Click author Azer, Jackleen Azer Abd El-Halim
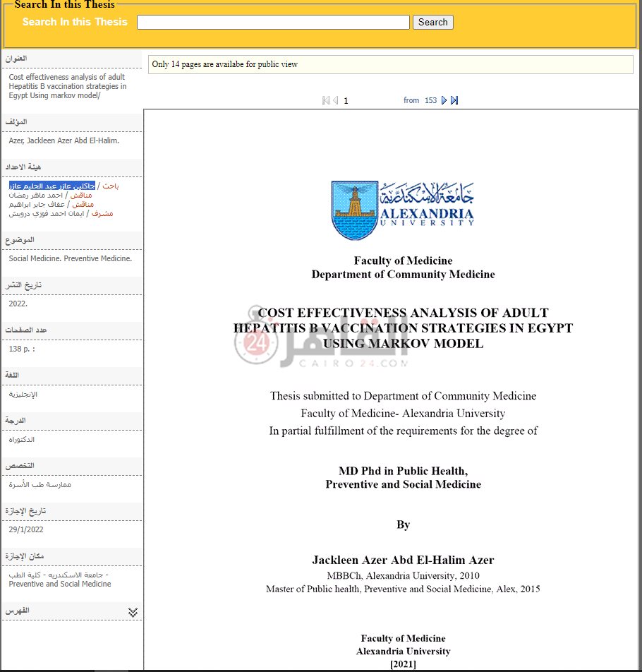Screen dimensions: 642x672 coord(63,140)
